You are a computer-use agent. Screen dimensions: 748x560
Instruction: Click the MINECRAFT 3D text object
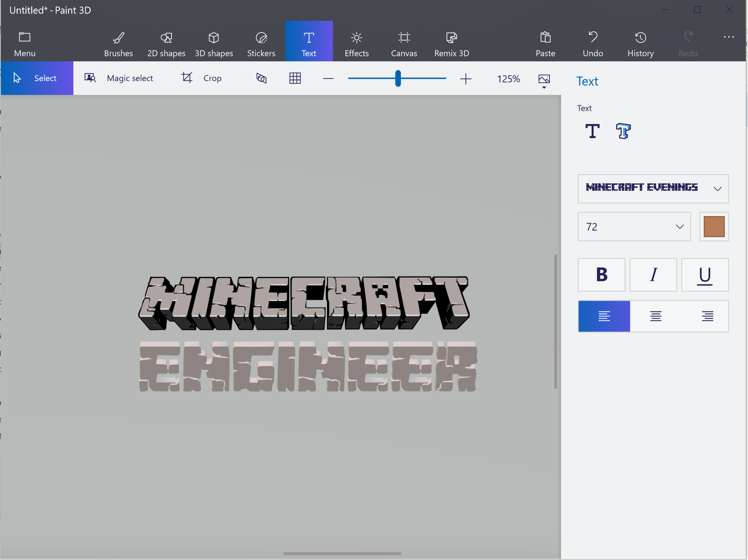pos(304,303)
